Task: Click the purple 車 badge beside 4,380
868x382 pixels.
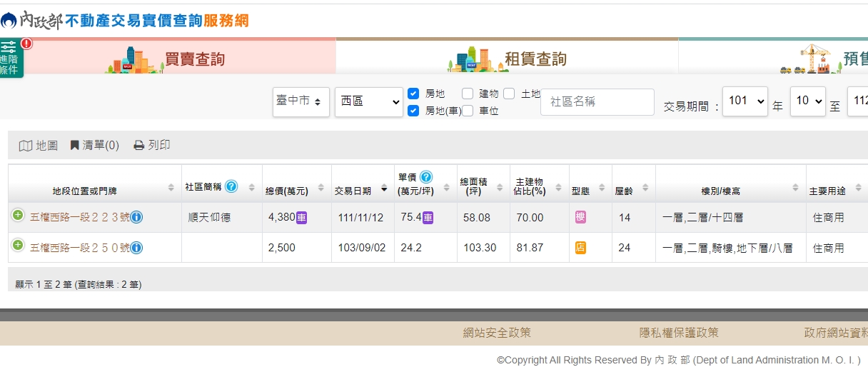Action: pos(302,217)
